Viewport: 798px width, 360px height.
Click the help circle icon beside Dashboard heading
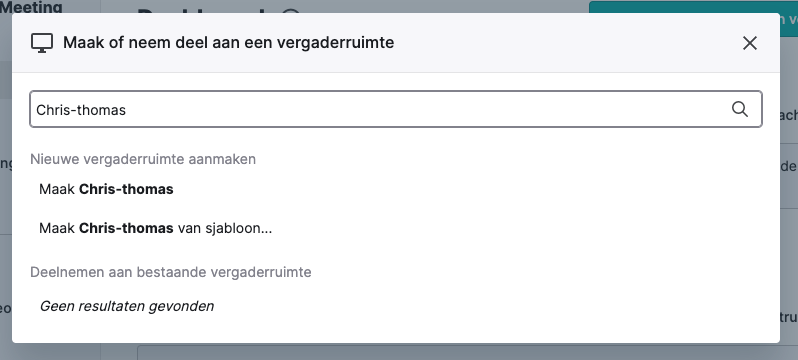point(291,10)
